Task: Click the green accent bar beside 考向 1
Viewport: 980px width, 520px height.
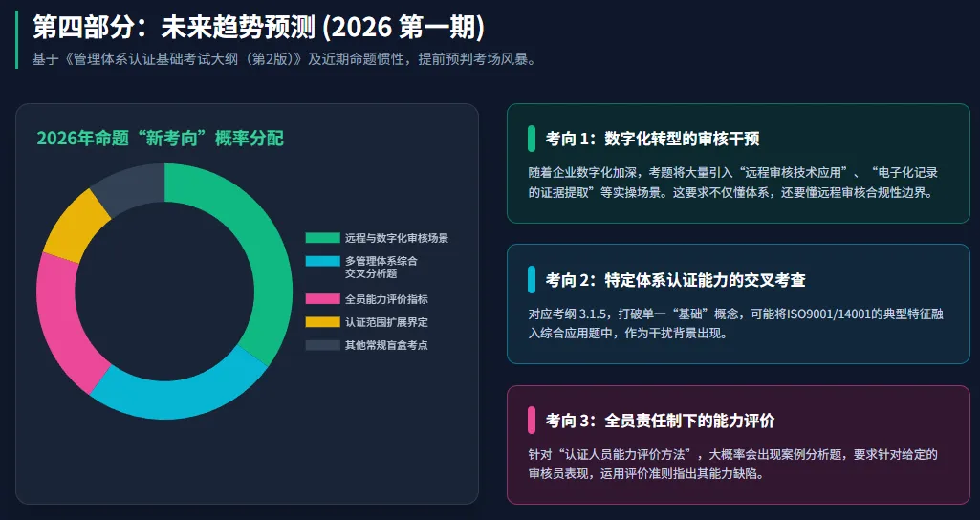Action: click(x=532, y=139)
